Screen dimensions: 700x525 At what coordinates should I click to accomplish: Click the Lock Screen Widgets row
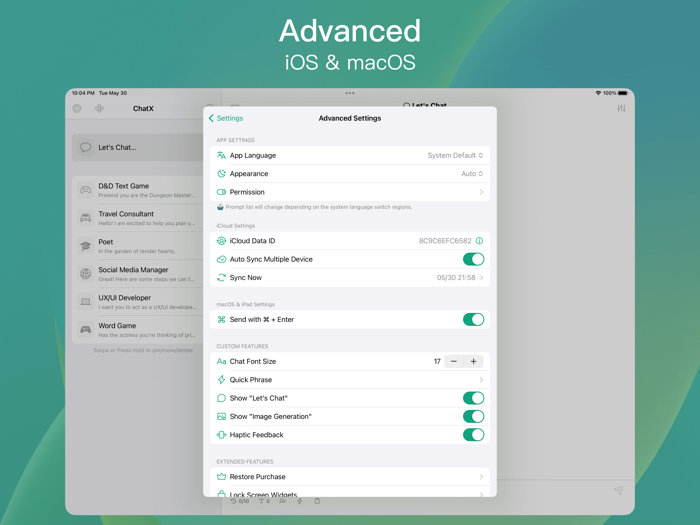(x=350, y=492)
